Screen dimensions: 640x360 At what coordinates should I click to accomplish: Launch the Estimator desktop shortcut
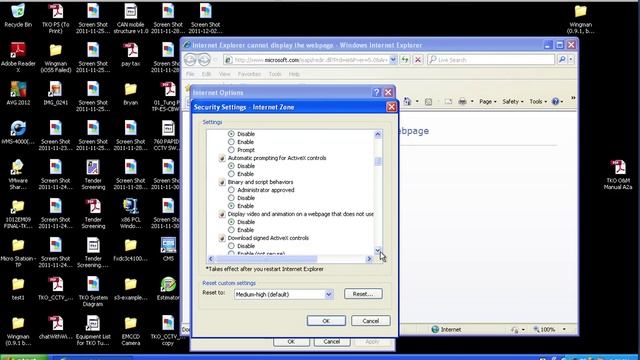click(168, 288)
